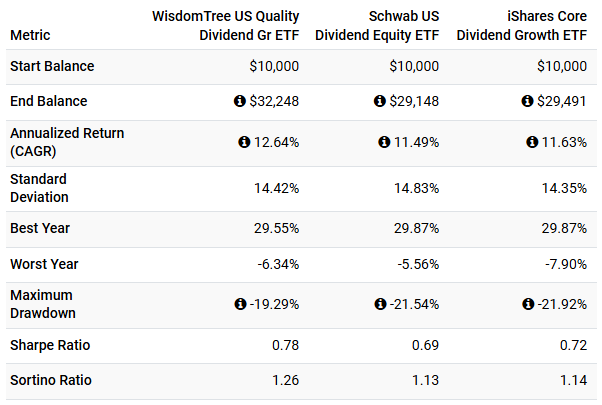This screenshot has width=602, height=405.
Task: Show info for -19.29% maximum drawdown
Action: (240, 304)
